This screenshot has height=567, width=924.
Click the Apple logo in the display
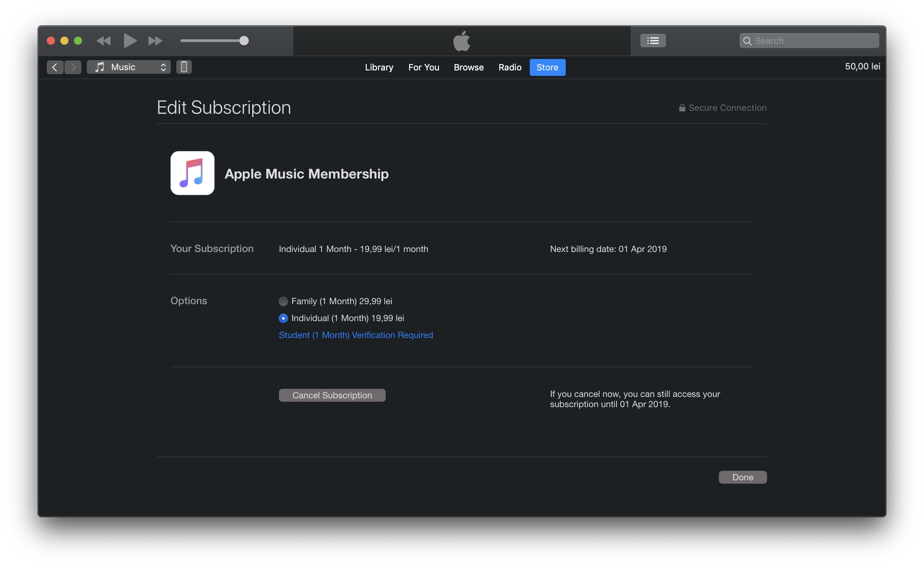tap(461, 41)
